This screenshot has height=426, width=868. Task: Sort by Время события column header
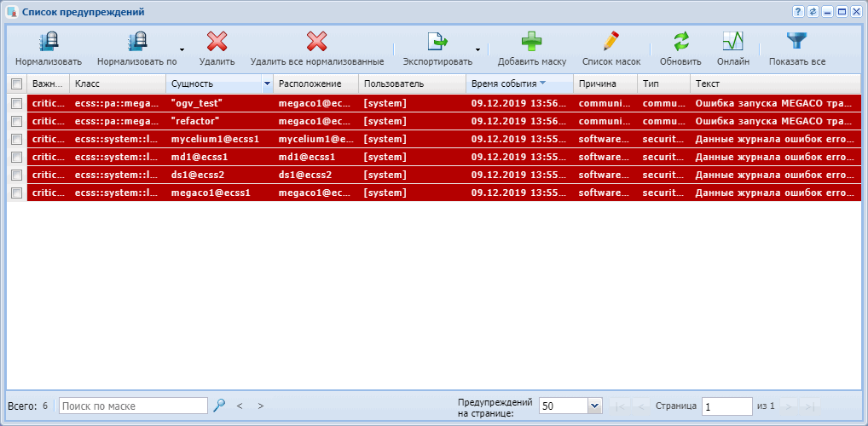[x=519, y=84]
